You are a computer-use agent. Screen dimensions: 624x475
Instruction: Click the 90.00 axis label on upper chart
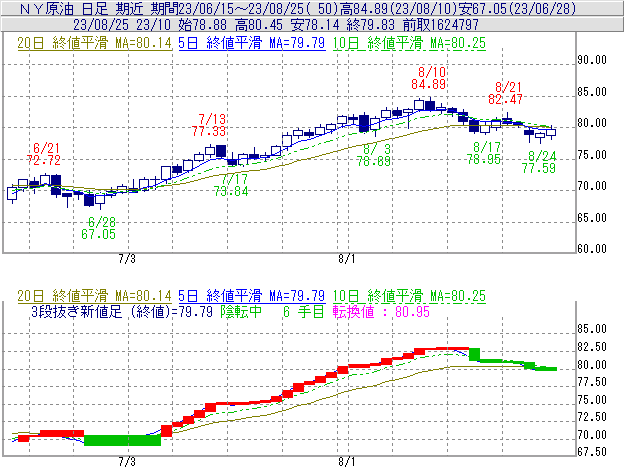pos(592,60)
